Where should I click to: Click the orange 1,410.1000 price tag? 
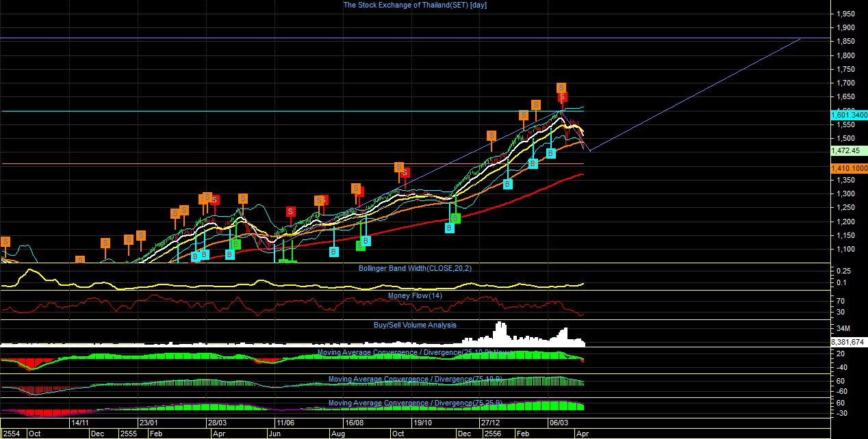[x=849, y=168]
